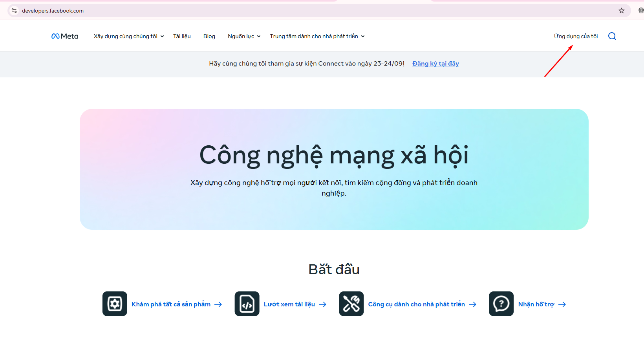
Task: Bookmark page with the star icon
Action: 622,11
